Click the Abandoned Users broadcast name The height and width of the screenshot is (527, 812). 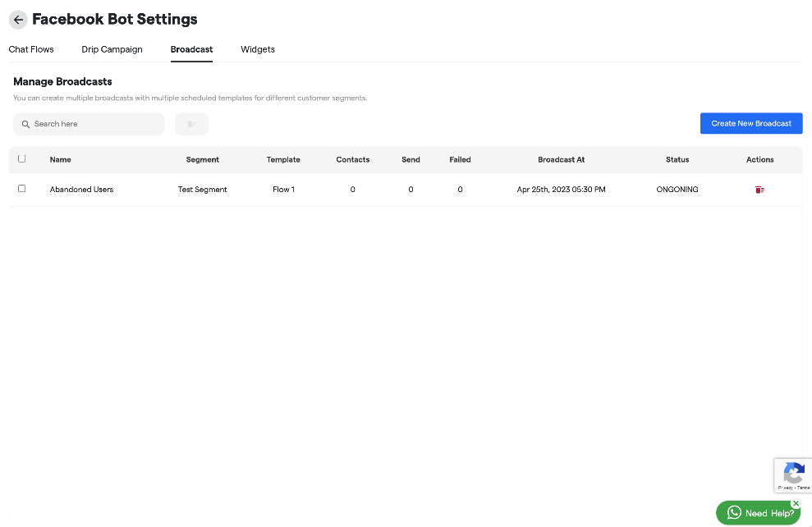tap(81, 190)
